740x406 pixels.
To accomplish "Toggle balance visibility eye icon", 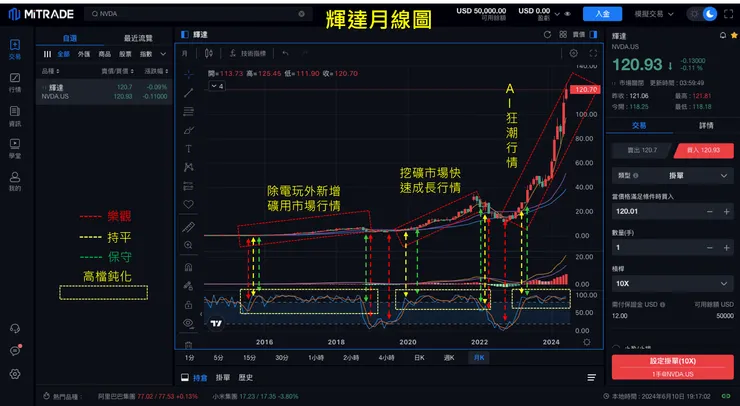I will coord(568,14).
